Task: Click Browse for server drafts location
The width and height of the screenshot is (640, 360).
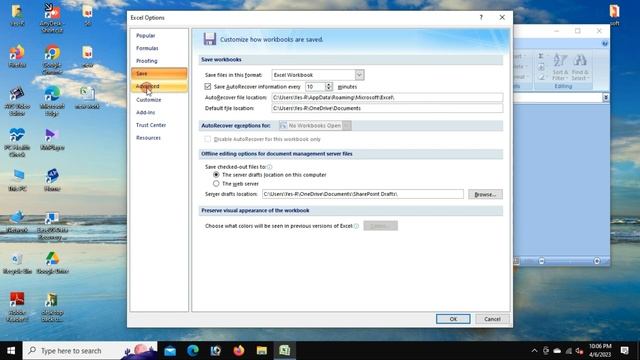Action: pos(485,194)
